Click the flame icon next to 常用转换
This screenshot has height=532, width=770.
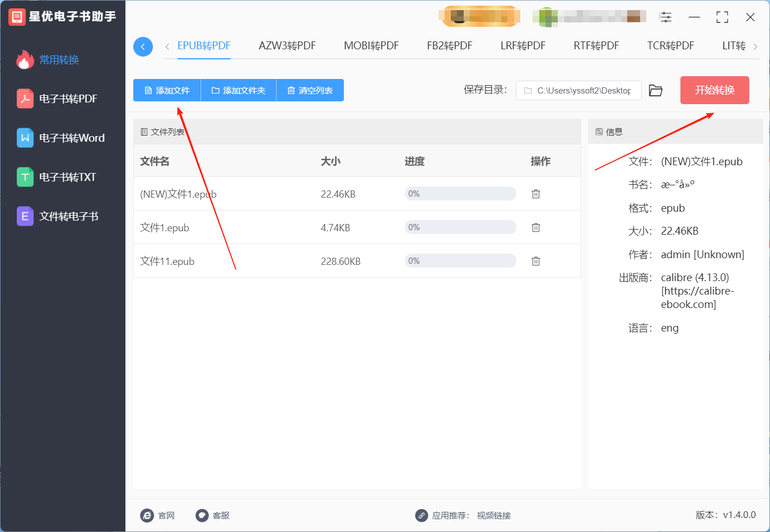[x=25, y=59]
